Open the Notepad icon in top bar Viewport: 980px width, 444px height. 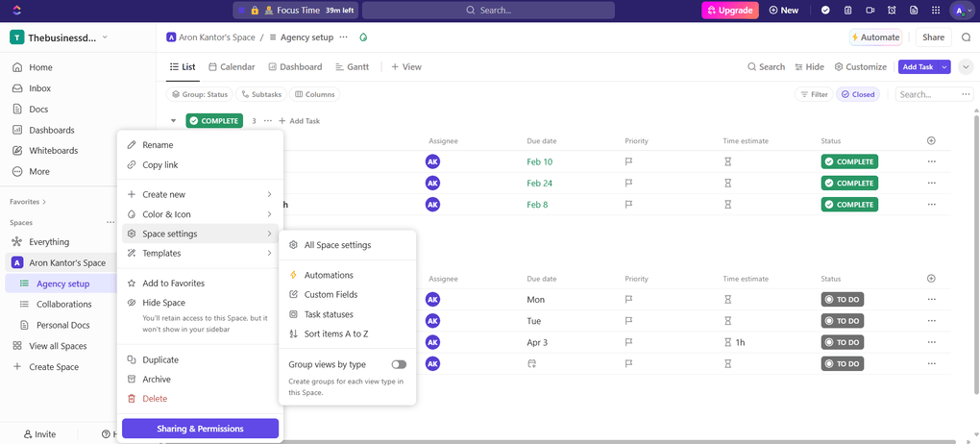847,10
